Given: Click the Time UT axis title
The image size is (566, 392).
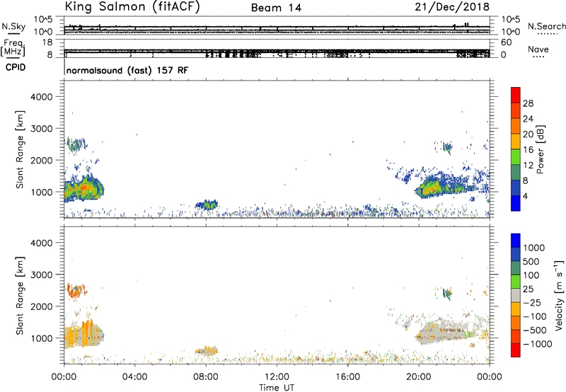Looking at the screenshot, I should (x=277, y=388).
